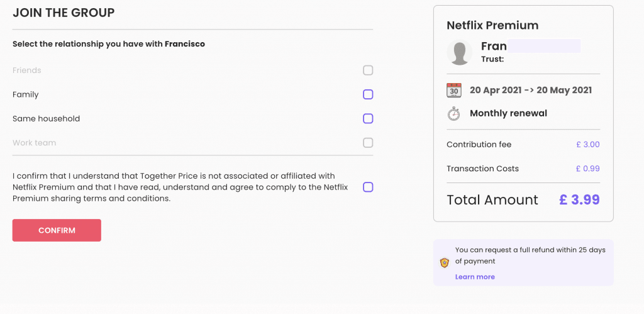Click the Contribution fee label

479,145
